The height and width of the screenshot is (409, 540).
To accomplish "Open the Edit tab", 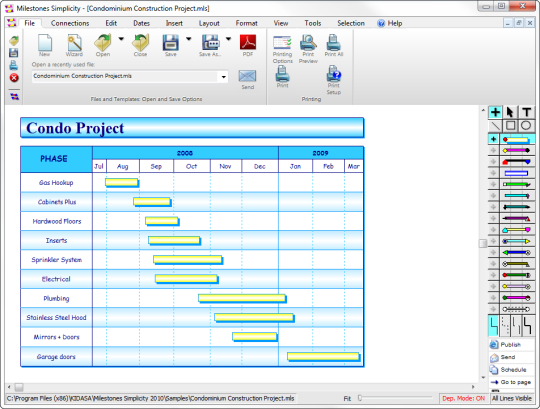I will 111,23.
